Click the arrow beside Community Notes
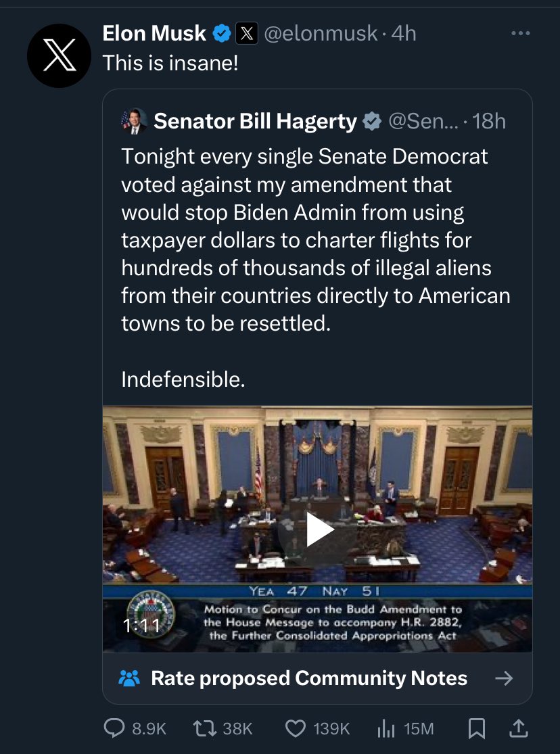 504,678
